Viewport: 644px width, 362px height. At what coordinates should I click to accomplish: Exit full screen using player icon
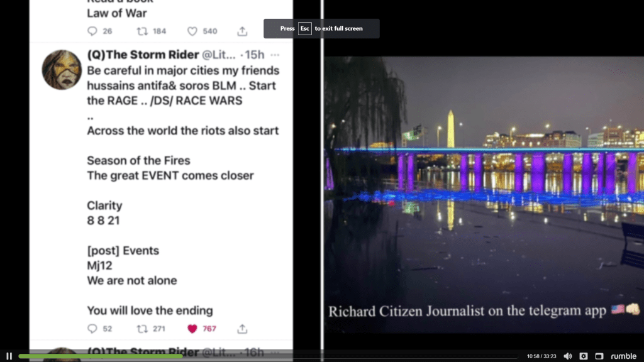[599, 356]
